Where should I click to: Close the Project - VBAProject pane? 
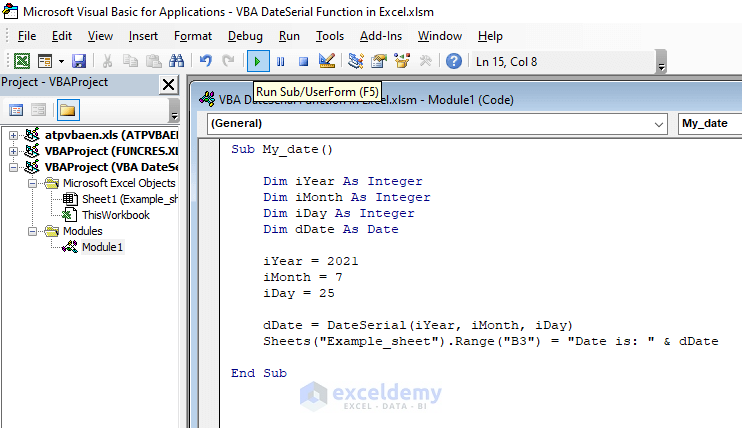[168, 85]
